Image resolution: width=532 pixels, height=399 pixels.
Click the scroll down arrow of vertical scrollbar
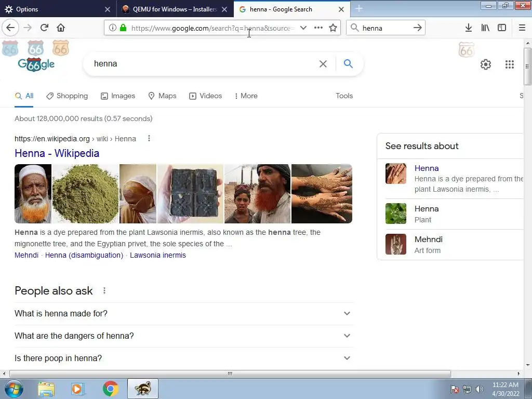(528, 365)
